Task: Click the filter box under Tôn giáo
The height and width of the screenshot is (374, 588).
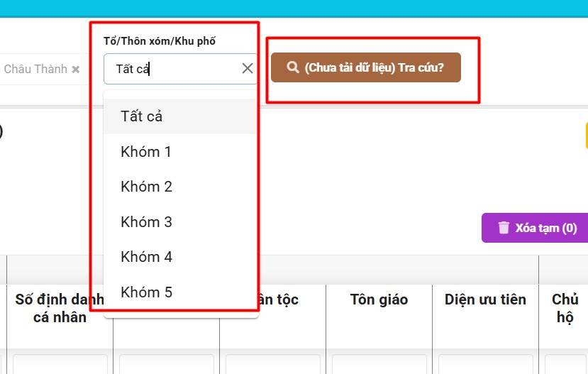Action: point(379,364)
